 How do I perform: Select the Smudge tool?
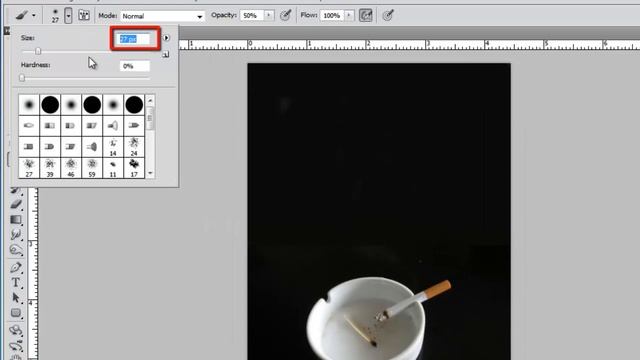[16, 235]
